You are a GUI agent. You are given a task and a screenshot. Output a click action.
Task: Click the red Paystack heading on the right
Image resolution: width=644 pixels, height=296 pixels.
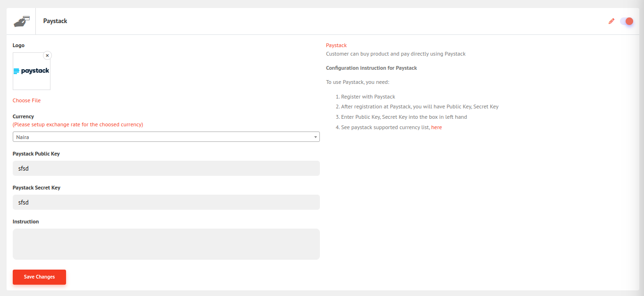tap(336, 45)
